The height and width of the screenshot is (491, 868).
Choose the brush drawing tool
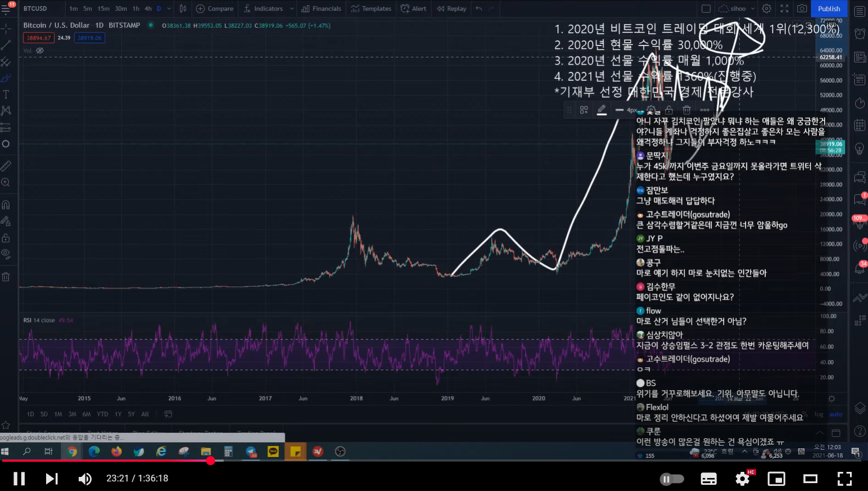pos(6,78)
